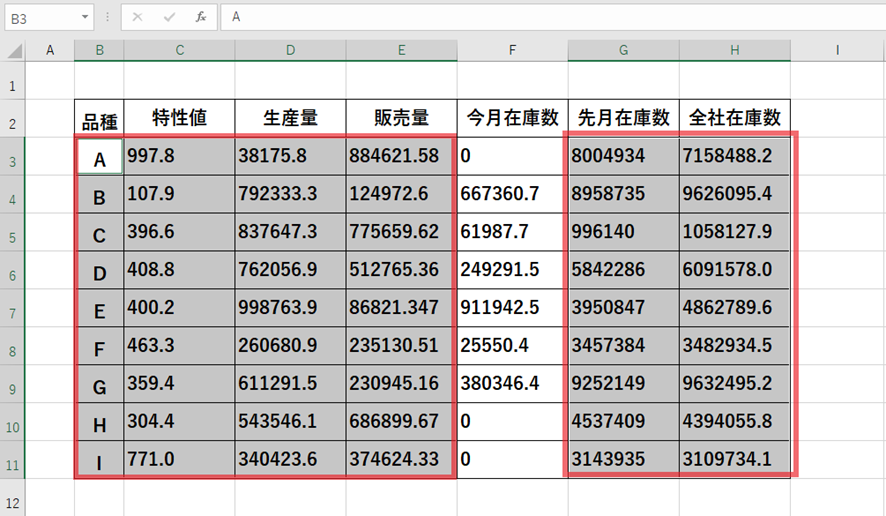Screen dimensions: 886x516
Task: Click cell with value 998763.9
Action: 290,308
